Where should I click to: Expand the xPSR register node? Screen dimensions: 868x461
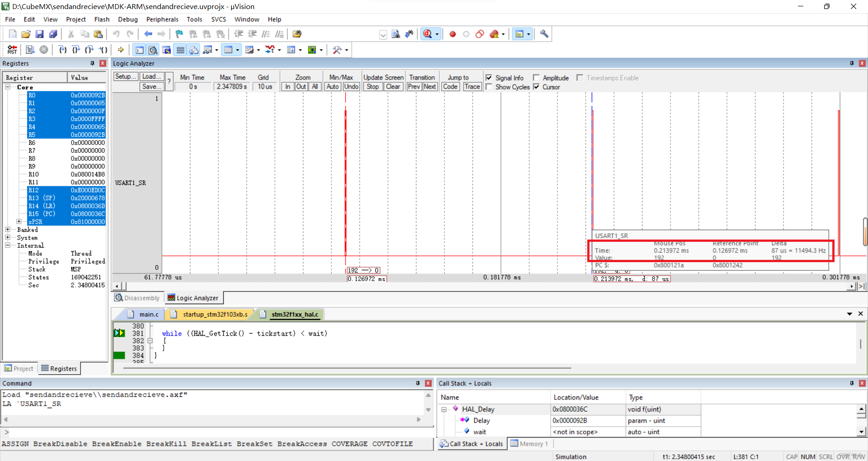click(19, 221)
